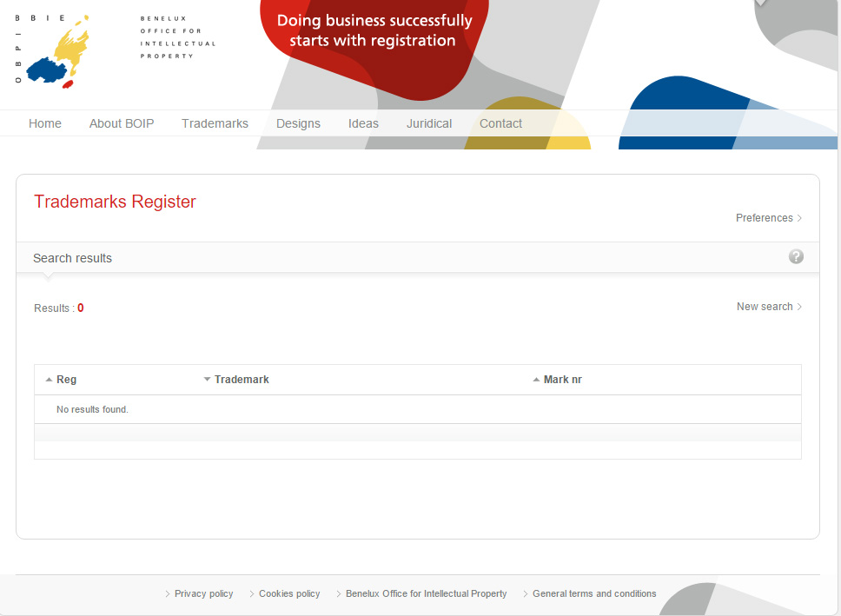The width and height of the screenshot is (841, 616).
Task: Open the Ideas menu
Action: [x=364, y=123]
